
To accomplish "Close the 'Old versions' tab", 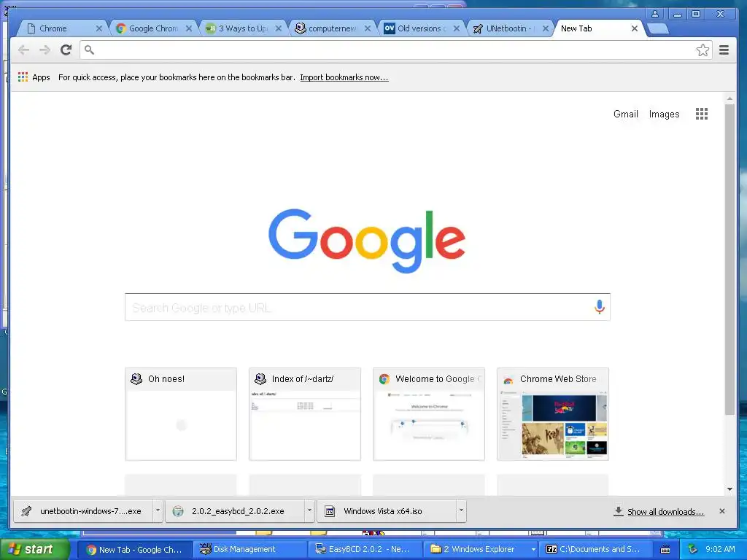I will click(457, 28).
